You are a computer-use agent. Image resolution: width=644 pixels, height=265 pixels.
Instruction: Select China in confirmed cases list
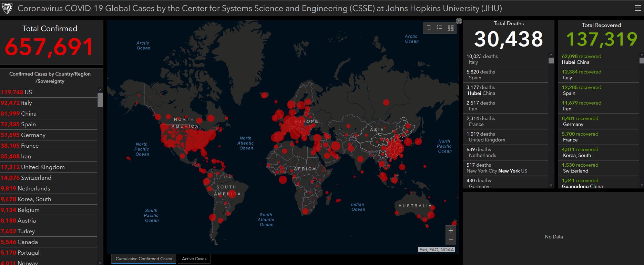(x=49, y=114)
